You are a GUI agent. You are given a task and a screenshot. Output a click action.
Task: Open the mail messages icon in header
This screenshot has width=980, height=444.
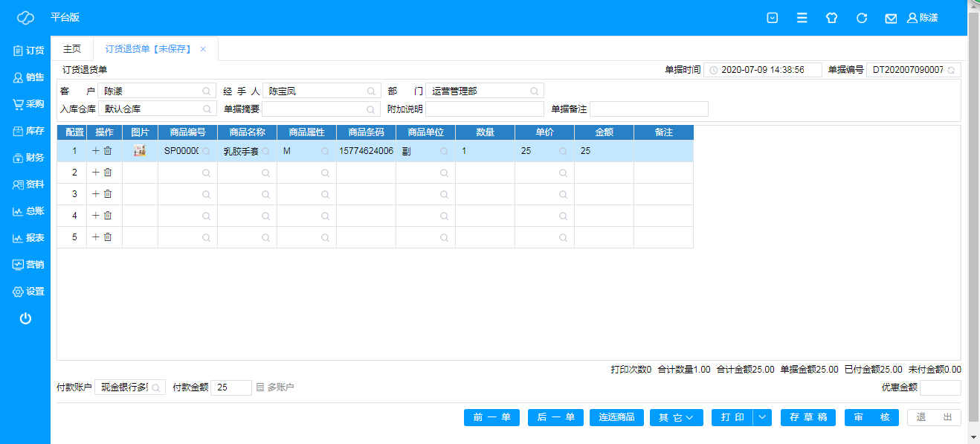point(891,18)
